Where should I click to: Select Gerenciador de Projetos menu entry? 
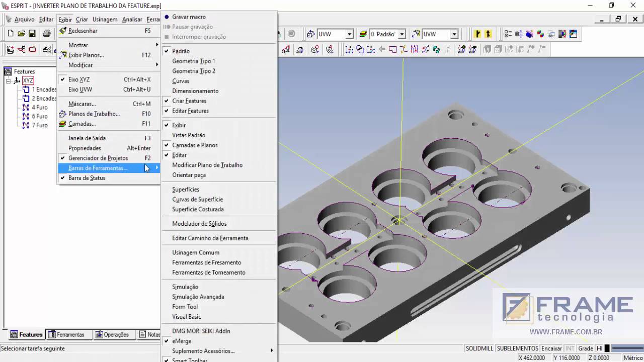[x=109, y=158]
